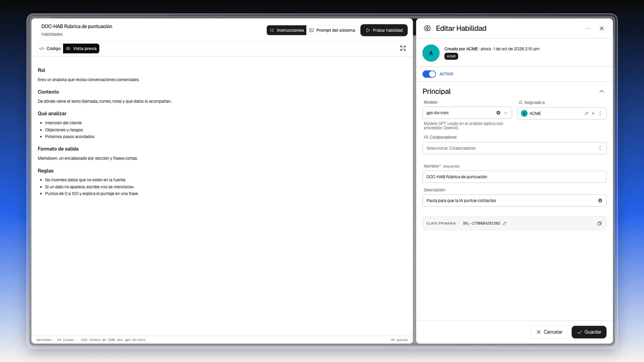Open the Modelo dropdown
644x362 pixels.
pyautogui.click(x=505, y=113)
